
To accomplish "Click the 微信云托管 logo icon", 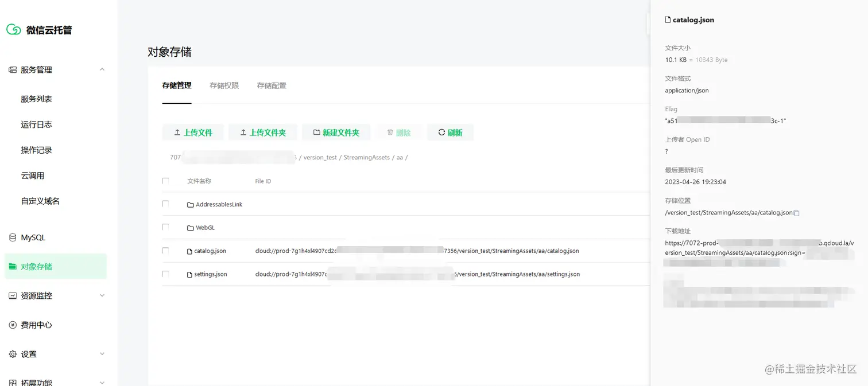I will (x=14, y=30).
